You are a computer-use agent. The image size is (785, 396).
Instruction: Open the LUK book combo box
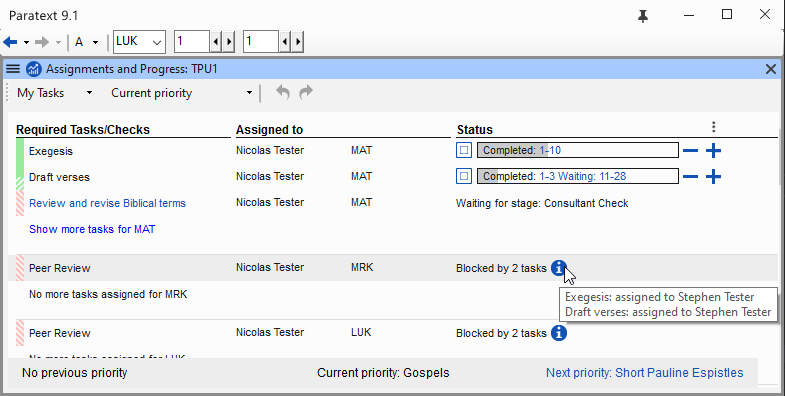[x=139, y=42]
